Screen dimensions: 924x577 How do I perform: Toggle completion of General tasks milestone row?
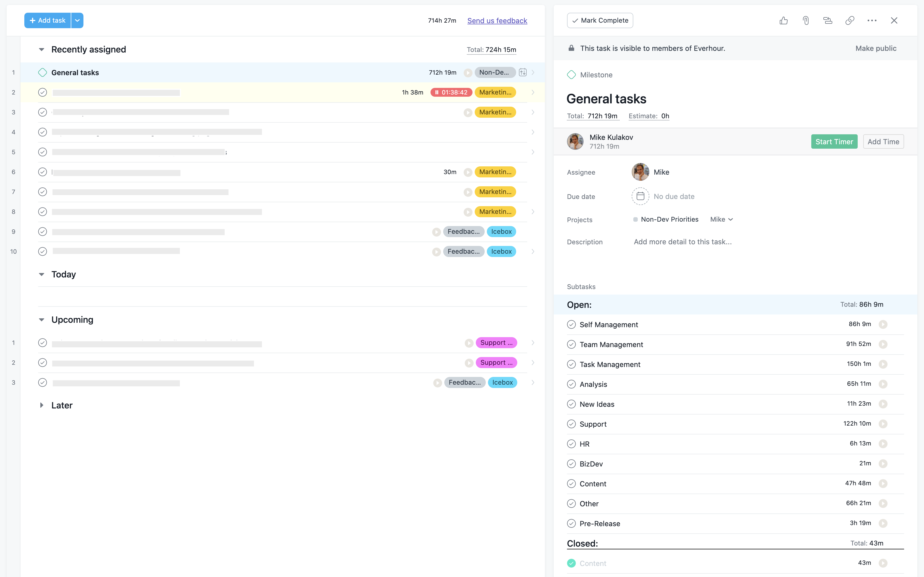click(42, 72)
